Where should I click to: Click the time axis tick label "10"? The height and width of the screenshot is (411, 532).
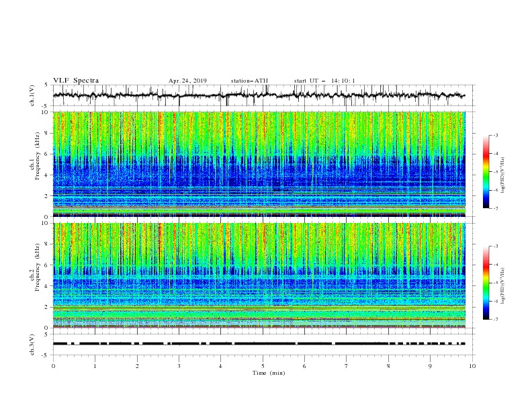pos(472,366)
